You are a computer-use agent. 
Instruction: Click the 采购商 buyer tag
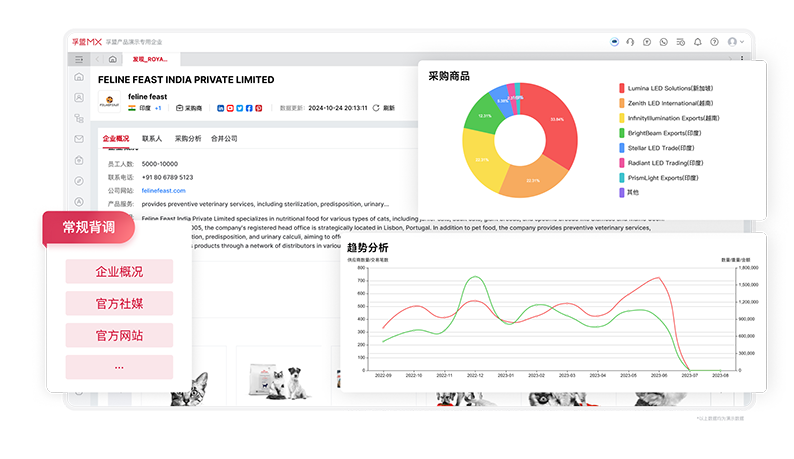[x=189, y=108]
